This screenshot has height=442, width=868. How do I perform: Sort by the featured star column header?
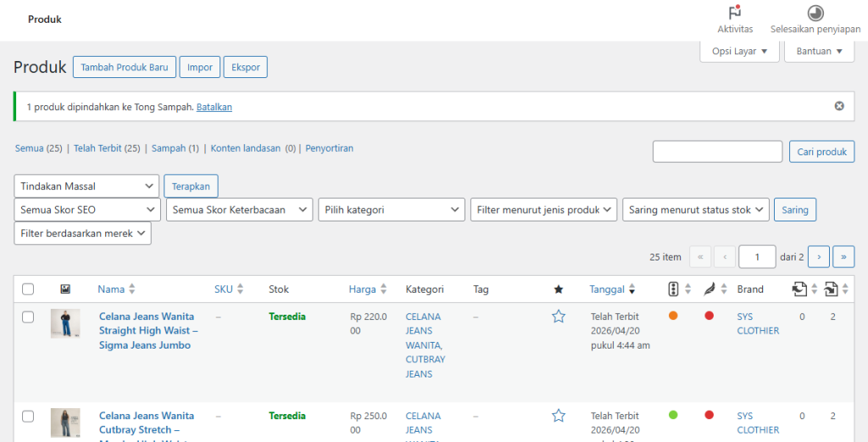coord(559,289)
